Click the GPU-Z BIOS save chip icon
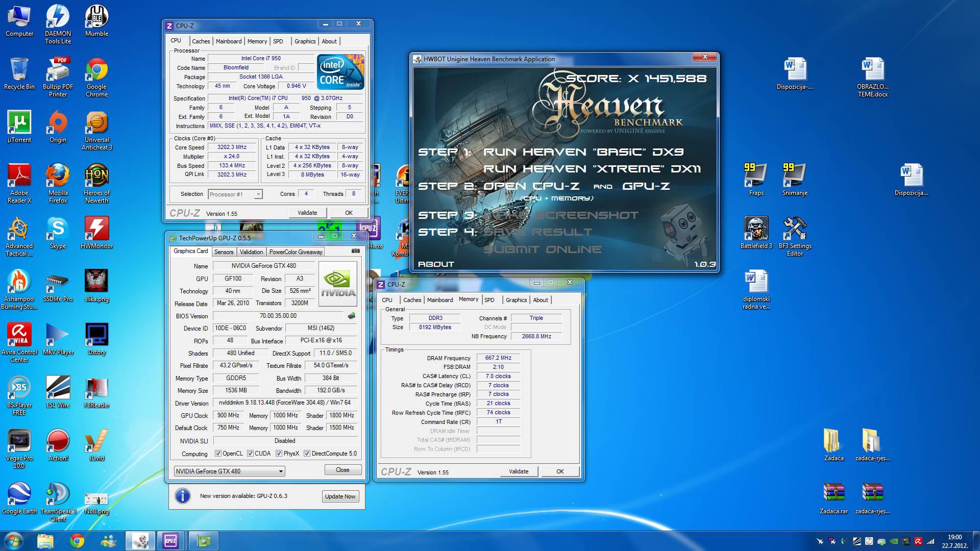This screenshot has width=980, height=551. pyautogui.click(x=352, y=316)
